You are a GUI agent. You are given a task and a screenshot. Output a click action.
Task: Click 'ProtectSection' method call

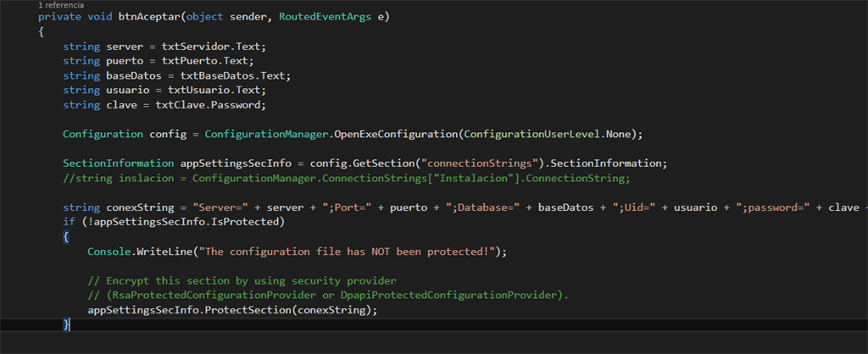coord(248,310)
